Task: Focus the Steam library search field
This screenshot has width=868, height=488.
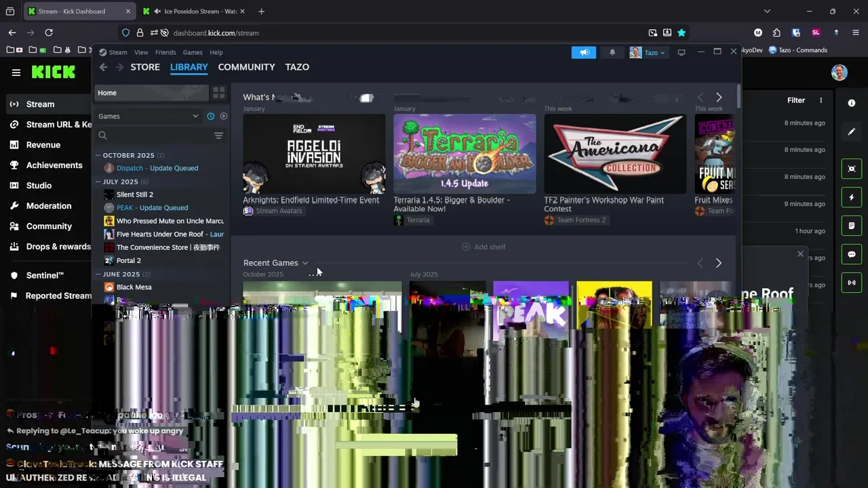Action: 153,136
